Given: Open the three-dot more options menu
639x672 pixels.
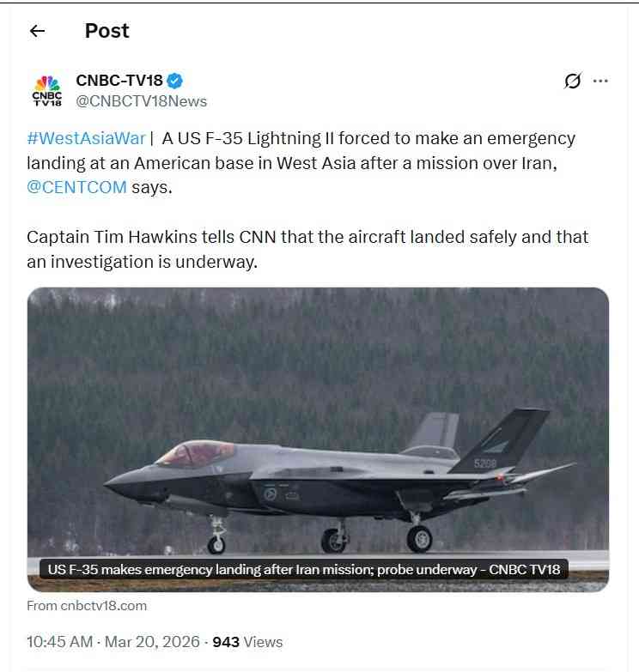Looking at the screenshot, I should coord(600,81).
